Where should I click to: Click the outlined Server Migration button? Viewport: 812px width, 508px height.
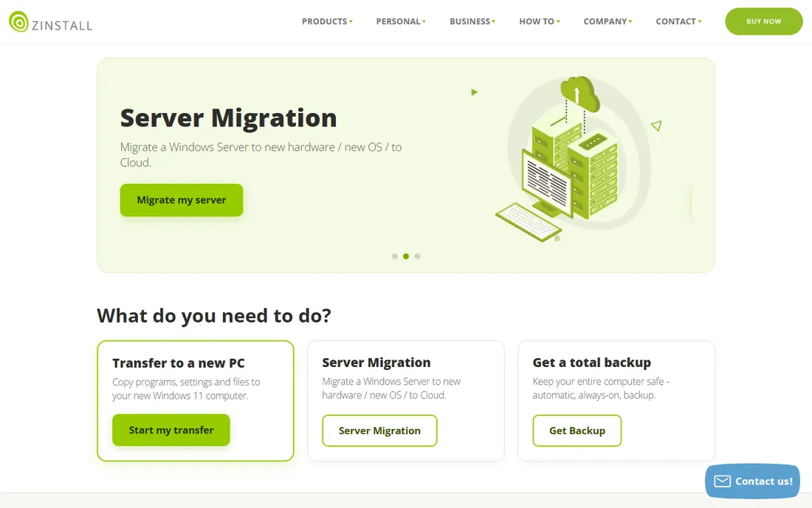coord(379,430)
